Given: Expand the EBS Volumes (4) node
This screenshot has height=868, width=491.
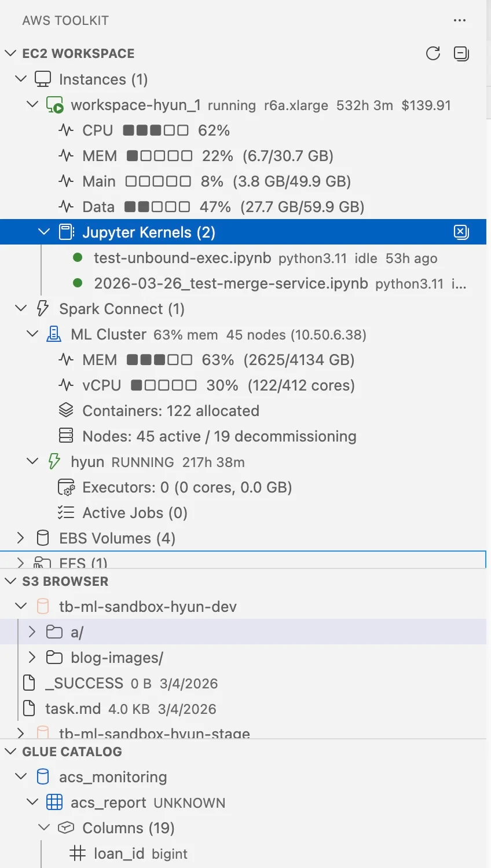Looking at the screenshot, I should (x=21, y=538).
